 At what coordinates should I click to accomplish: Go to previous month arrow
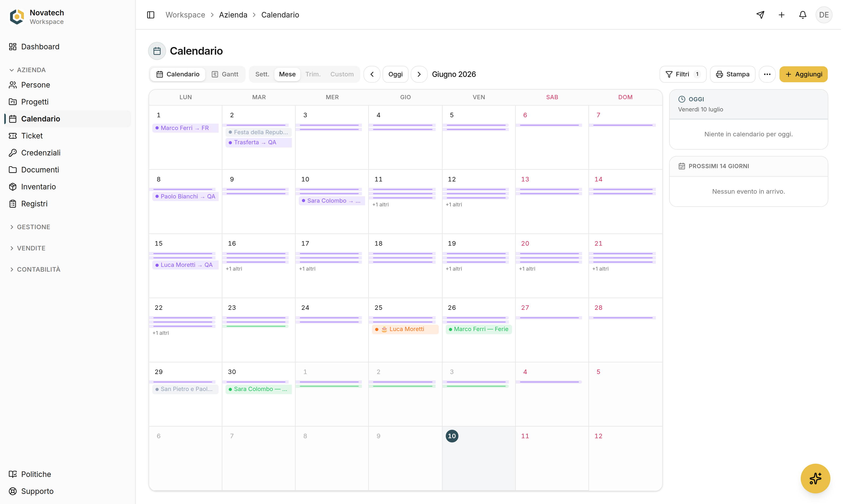(x=372, y=74)
